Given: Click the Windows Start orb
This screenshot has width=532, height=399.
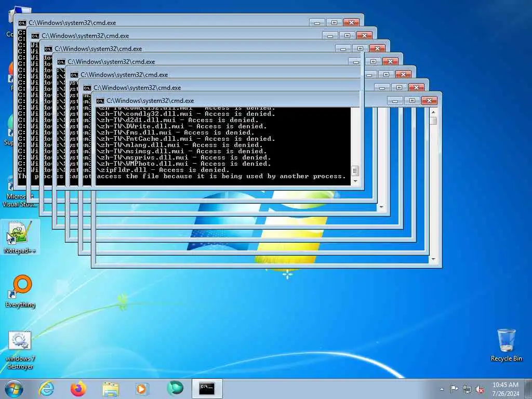Looking at the screenshot, I should coord(14,389).
